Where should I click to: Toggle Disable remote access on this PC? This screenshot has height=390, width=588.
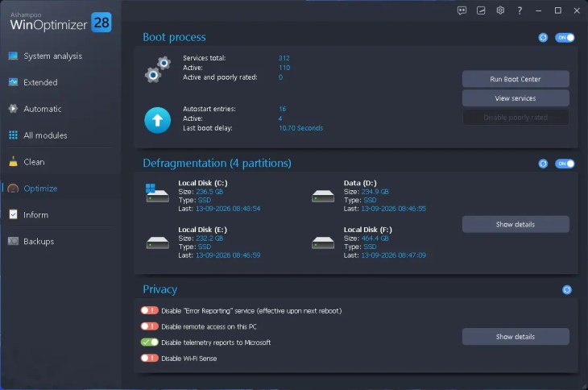click(x=149, y=326)
